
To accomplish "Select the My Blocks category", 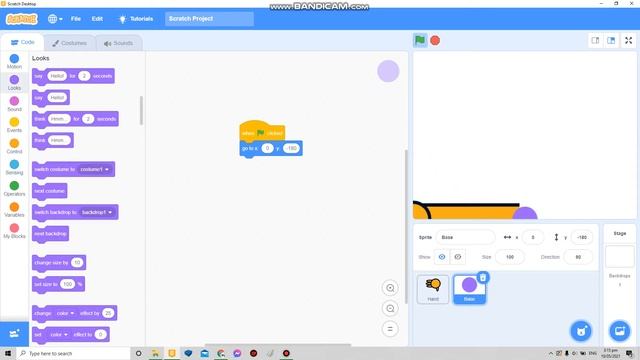I will (x=14, y=231).
